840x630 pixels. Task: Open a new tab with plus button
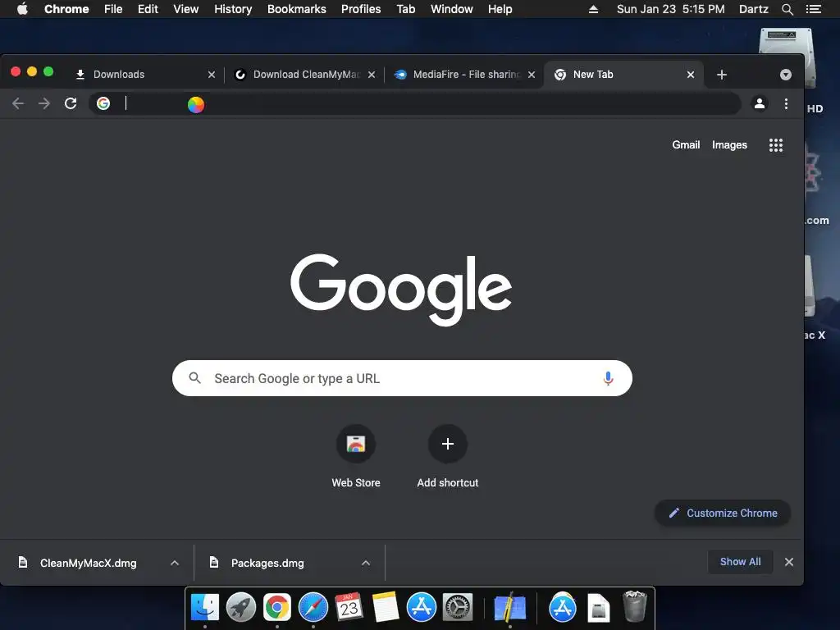(x=722, y=75)
